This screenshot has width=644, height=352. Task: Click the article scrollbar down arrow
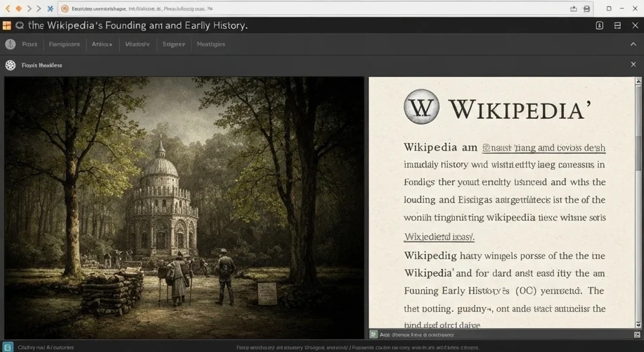tap(638, 325)
